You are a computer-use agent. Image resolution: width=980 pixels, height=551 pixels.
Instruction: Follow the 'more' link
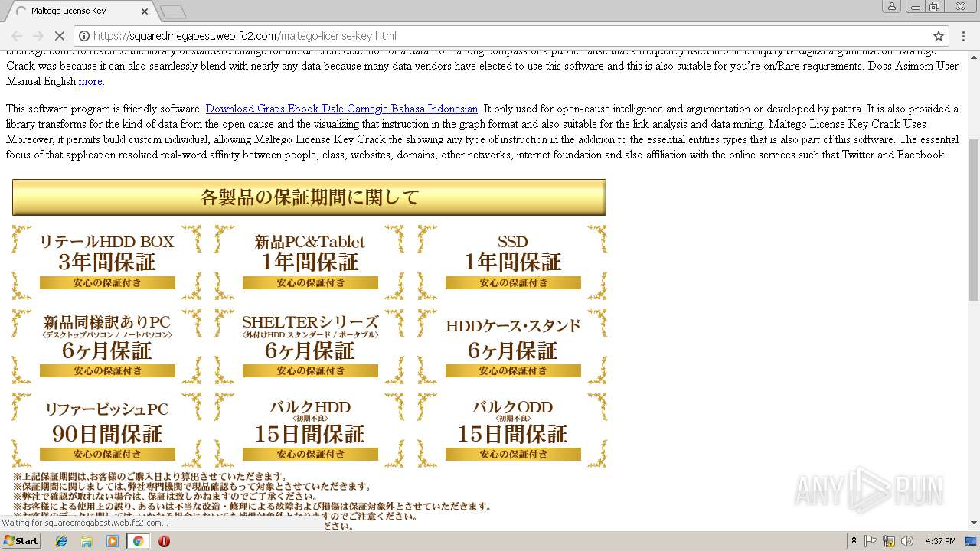(x=90, y=81)
